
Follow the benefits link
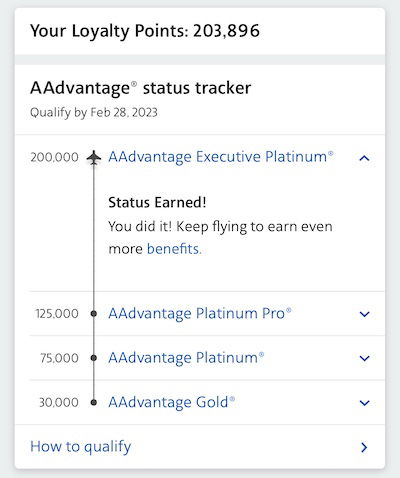174,249
